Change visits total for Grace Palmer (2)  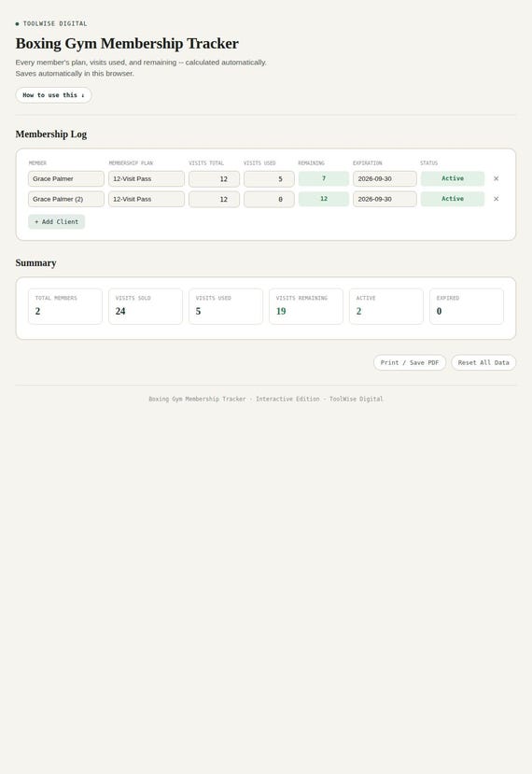pos(214,199)
